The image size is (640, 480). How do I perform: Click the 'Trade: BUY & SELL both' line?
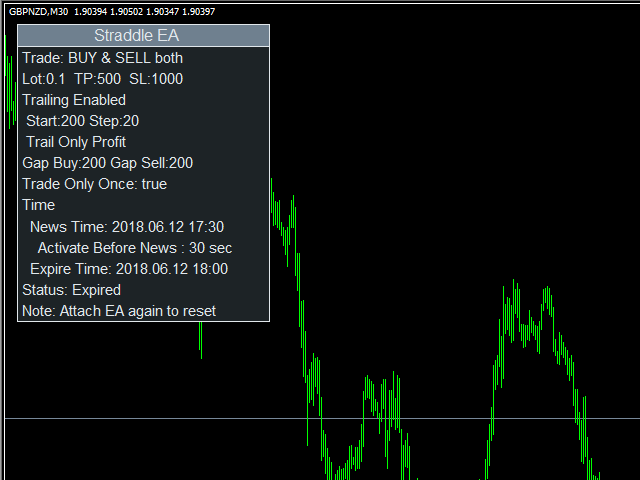click(x=102, y=58)
